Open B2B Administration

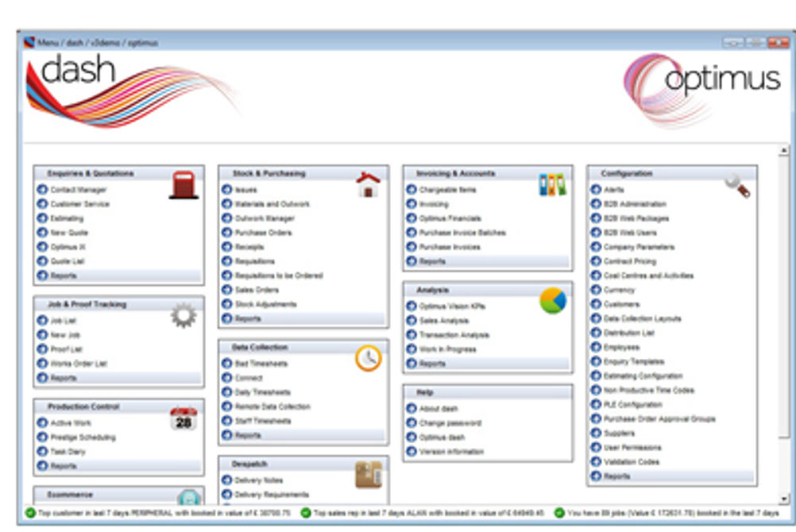(635, 204)
